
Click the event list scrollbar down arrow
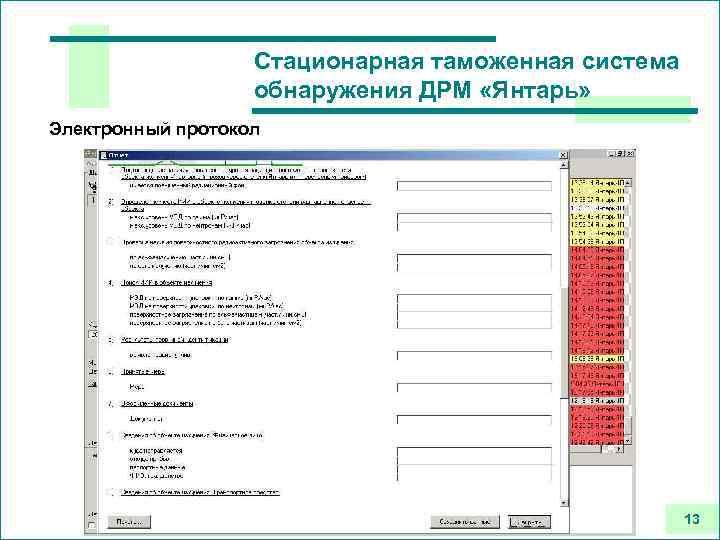coord(628,441)
